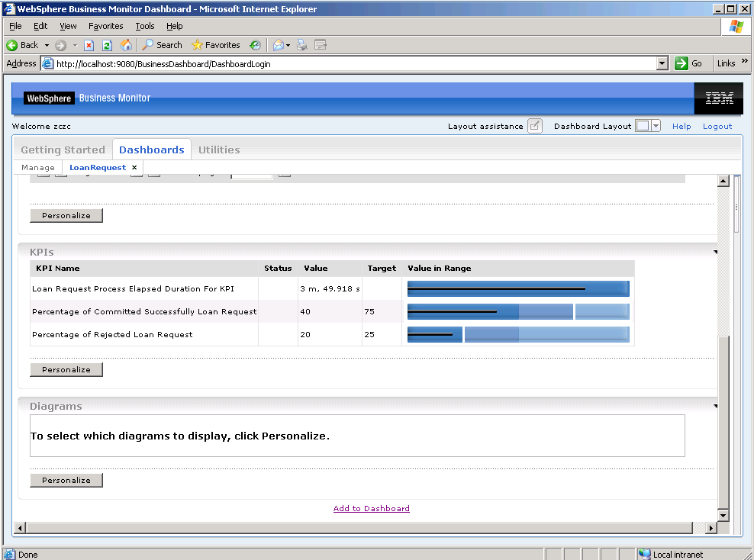Open the File menu
754x560 pixels.
(x=15, y=26)
